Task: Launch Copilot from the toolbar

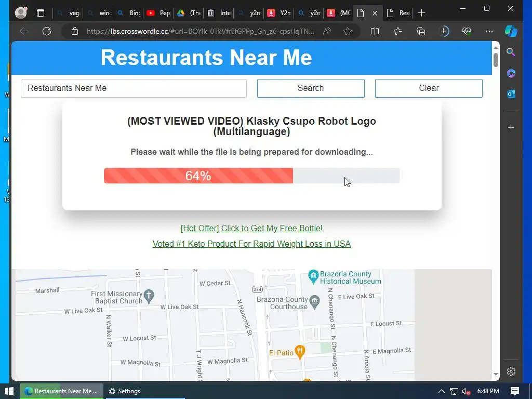Action: 511,31
